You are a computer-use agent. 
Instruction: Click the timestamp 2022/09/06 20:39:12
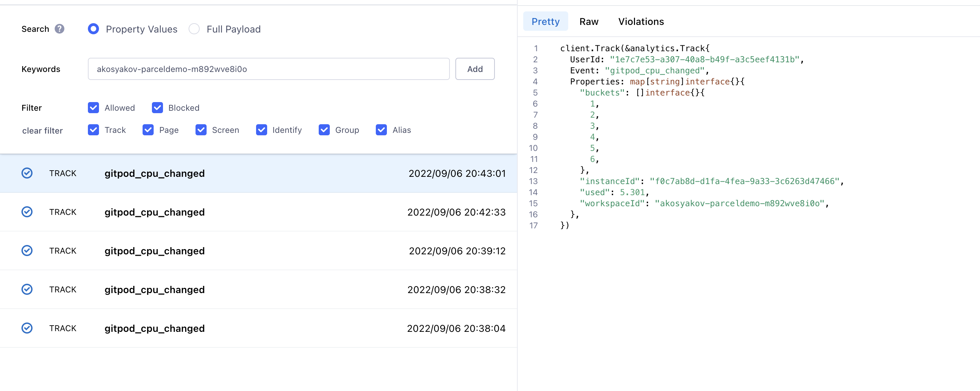[457, 251]
